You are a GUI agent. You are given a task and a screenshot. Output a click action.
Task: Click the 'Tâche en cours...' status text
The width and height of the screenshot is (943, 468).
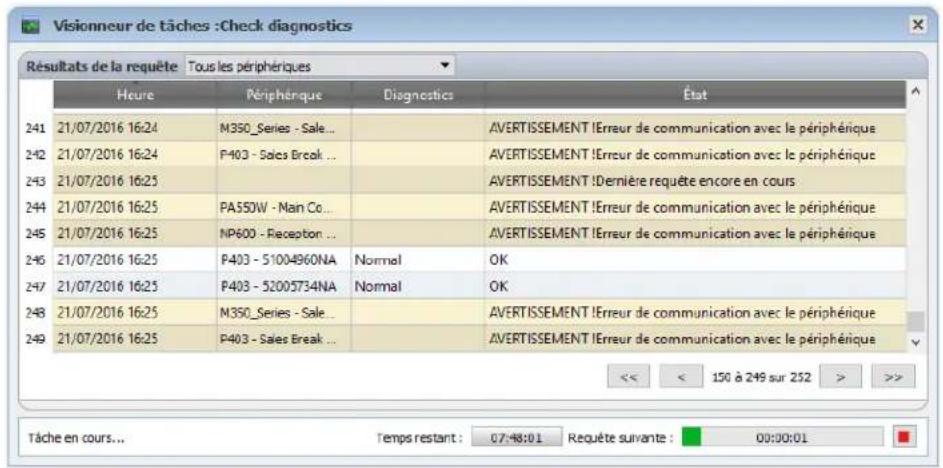pos(76,438)
